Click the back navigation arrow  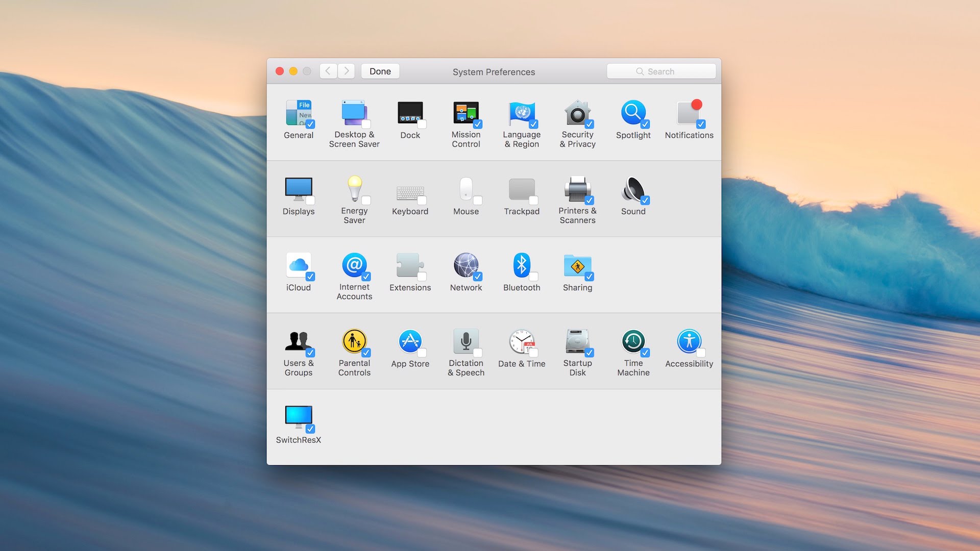click(x=328, y=71)
